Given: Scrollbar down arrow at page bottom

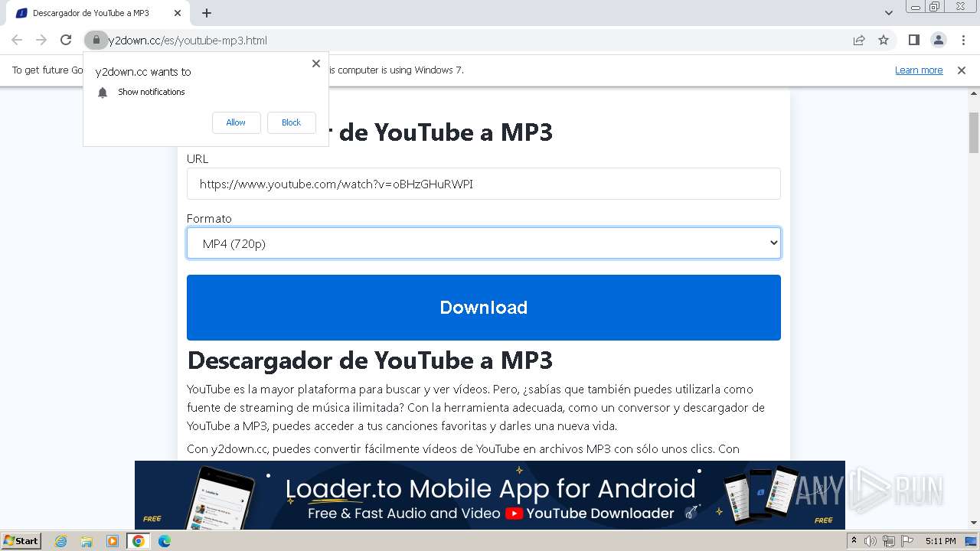Looking at the screenshot, I should [974, 523].
